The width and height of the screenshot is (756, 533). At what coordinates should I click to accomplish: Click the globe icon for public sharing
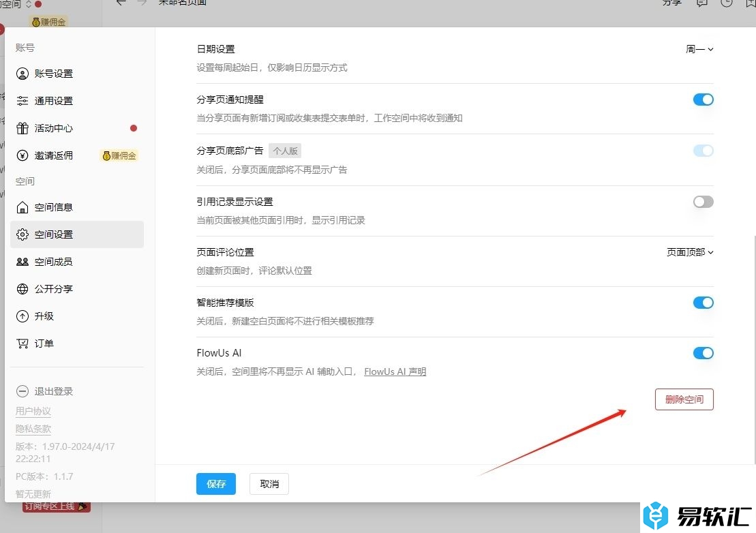(22, 289)
